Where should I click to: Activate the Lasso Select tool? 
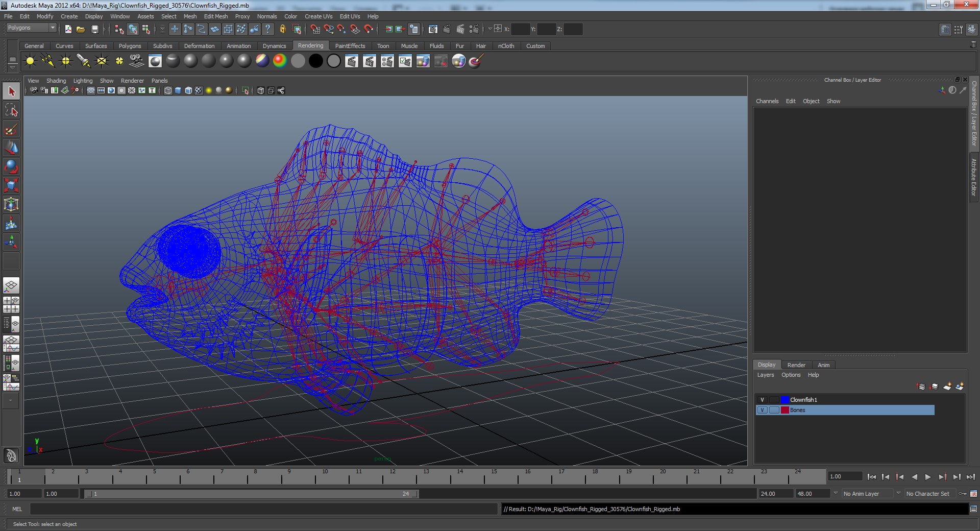tap(11, 110)
